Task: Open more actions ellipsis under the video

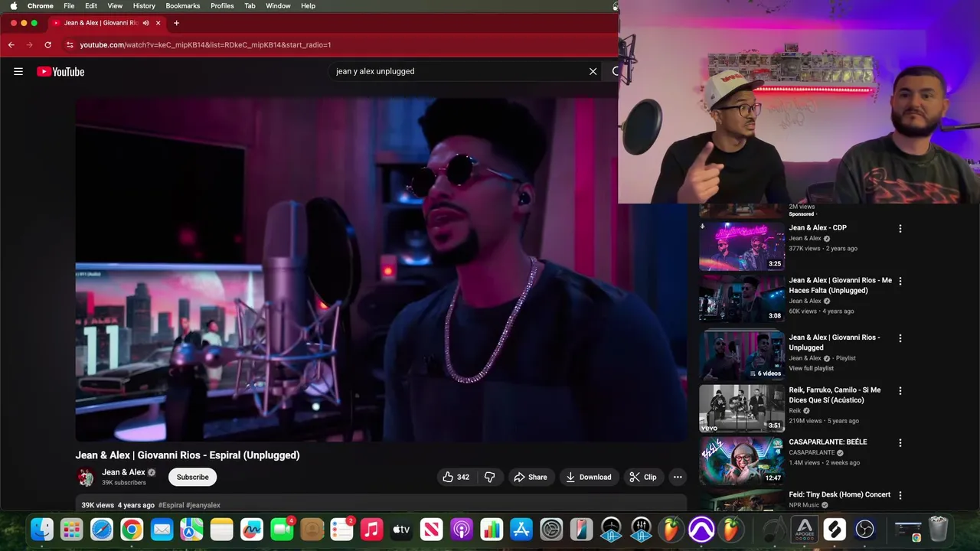Action: pos(678,477)
